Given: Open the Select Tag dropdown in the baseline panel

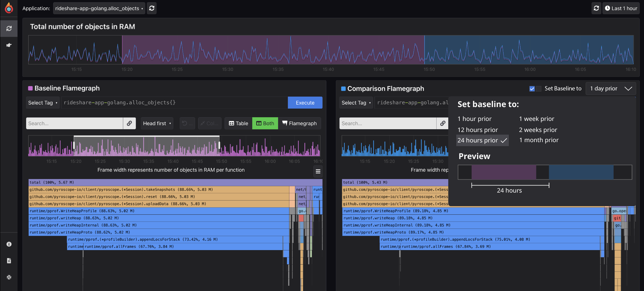Looking at the screenshot, I should (42, 102).
